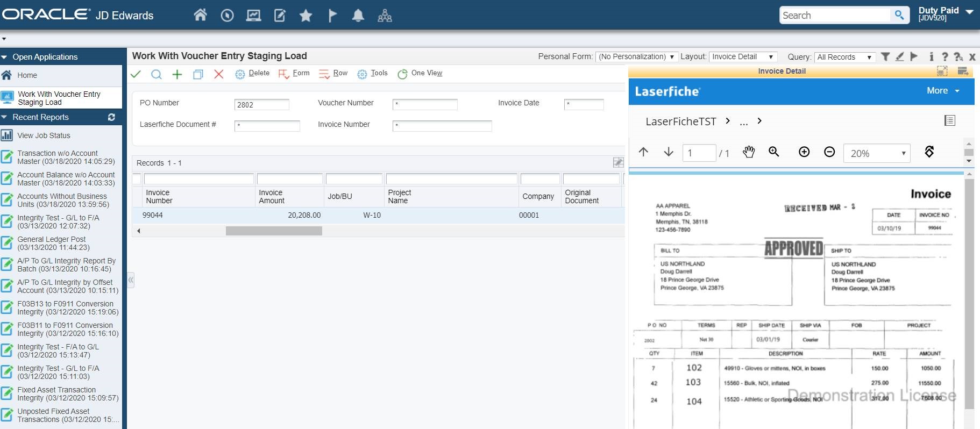Click the green Add plus icon
This screenshot has width=980, height=429.
[177, 74]
